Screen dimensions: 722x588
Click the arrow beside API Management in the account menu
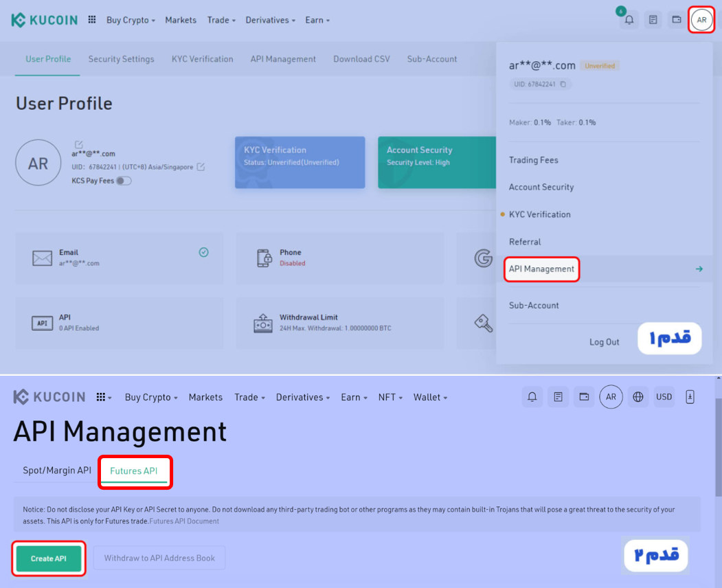(x=699, y=269)
